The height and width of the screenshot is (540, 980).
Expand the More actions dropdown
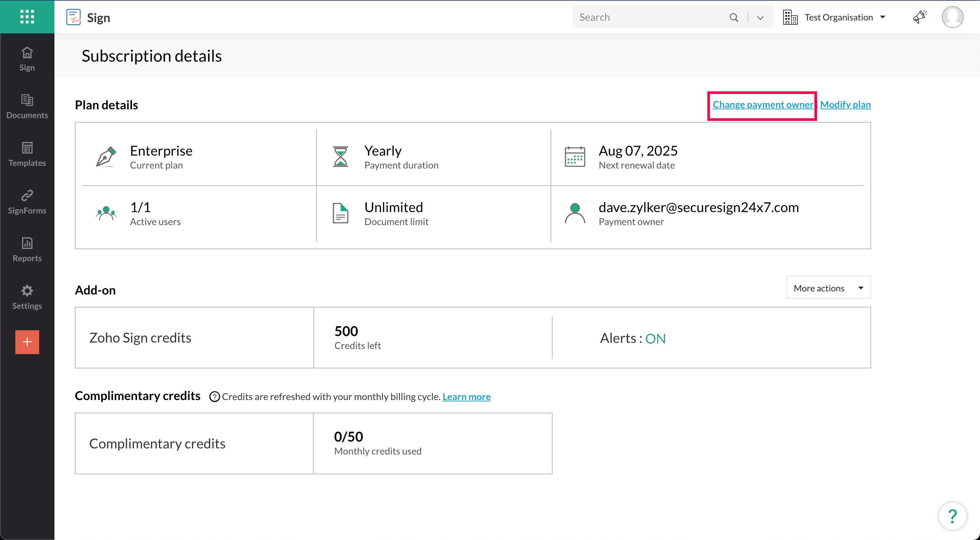coord(828,288)
